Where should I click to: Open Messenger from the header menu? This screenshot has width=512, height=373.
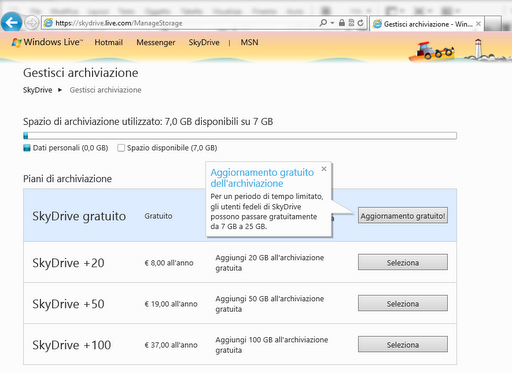coord(156,43)
